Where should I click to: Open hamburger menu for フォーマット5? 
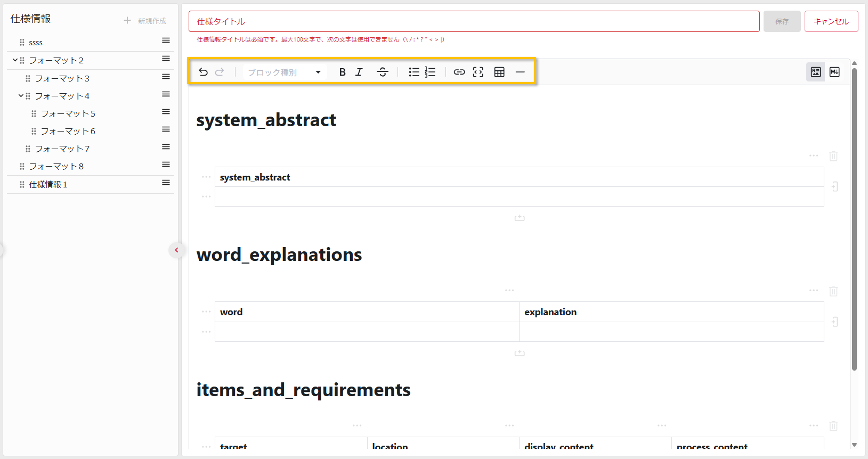coord(166,111)
